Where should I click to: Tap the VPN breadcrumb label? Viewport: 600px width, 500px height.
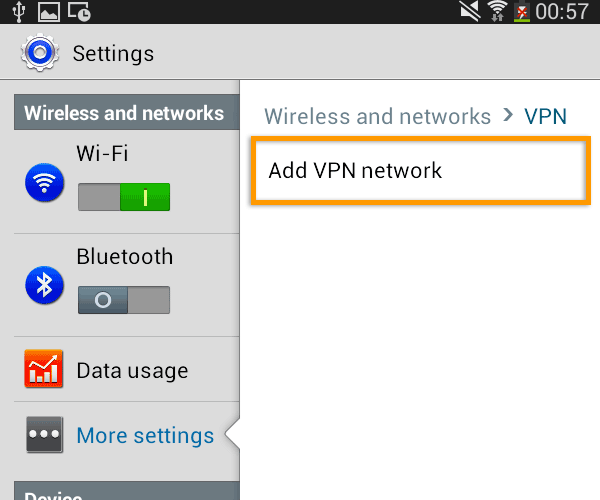coord(545,116)
